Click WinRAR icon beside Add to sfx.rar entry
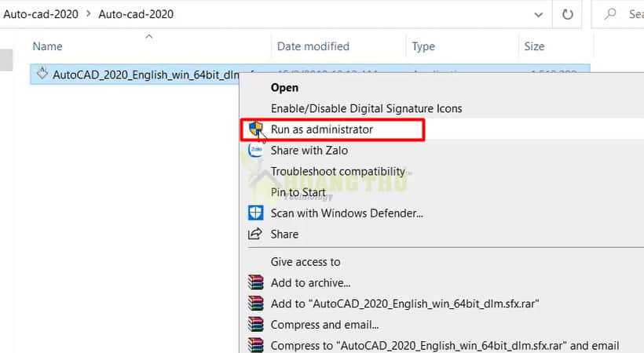Viewport: 644px width, 353px height. click(x=255, y=304)
